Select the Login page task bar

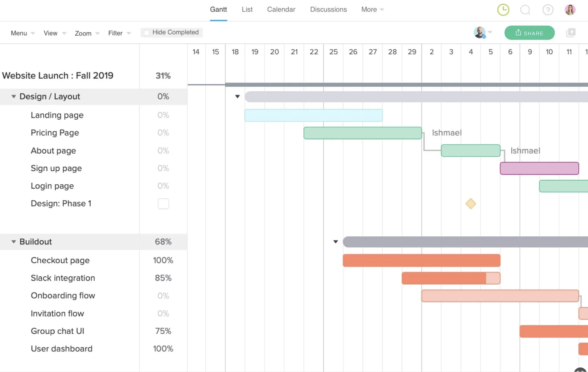pyautogui.click(x=563, y=186)
